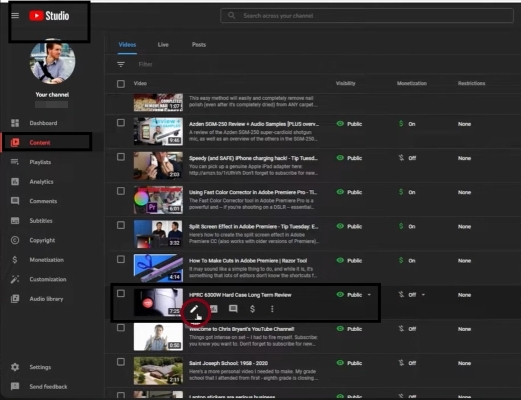Viewport: 521px width, 400px height.
Task: Click the Search across your channel field
Action: point(367,16)
